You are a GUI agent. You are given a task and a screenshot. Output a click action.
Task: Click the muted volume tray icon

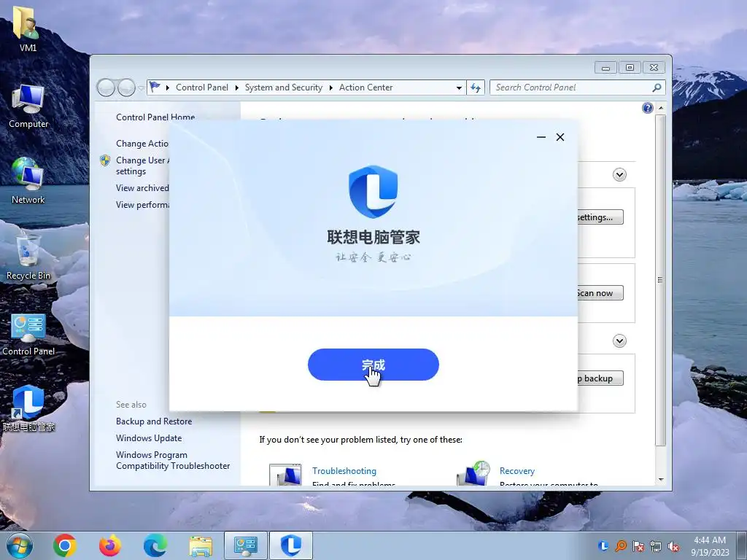[673, 545]
